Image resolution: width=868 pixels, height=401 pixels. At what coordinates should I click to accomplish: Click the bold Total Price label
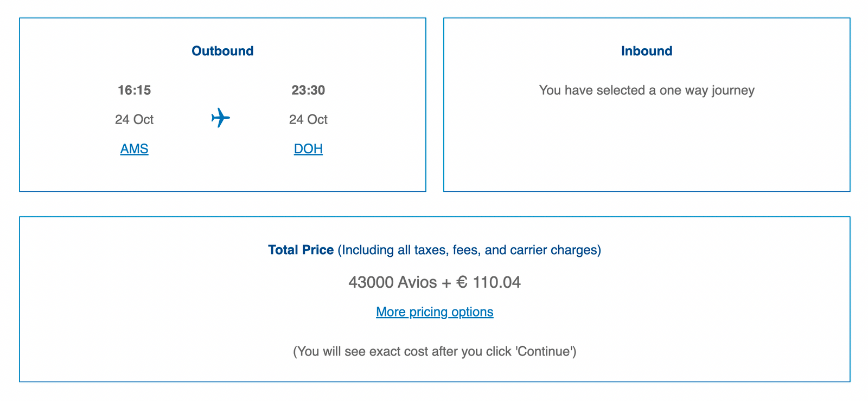click(x=301, y=250)
